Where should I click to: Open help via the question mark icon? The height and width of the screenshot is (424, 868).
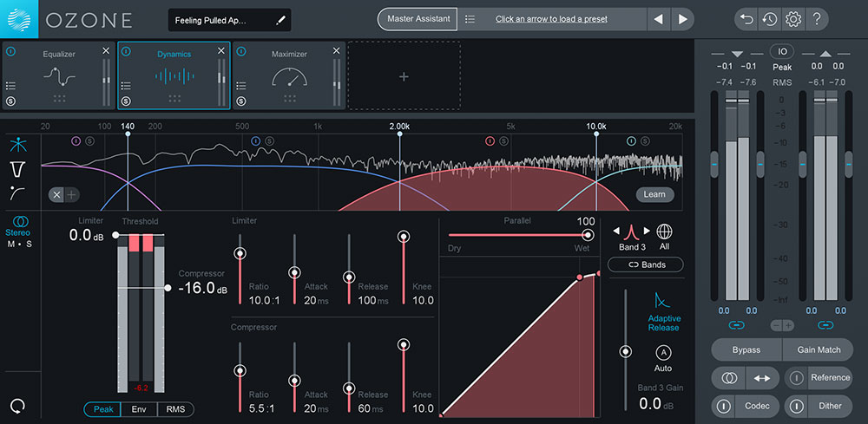pos(817,18)
